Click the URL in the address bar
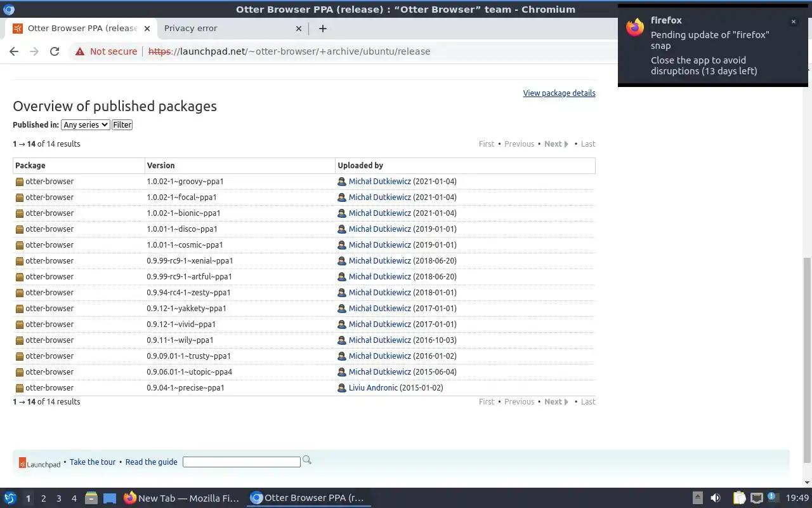The height and width of the screenshot is (508, 812). 289,51
